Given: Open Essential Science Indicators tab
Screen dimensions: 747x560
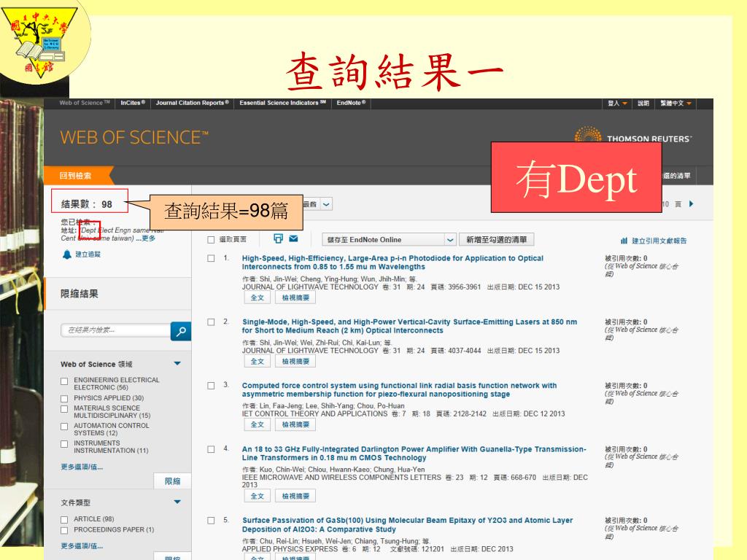Looking at the screenshot, I should tap(283, 103).
